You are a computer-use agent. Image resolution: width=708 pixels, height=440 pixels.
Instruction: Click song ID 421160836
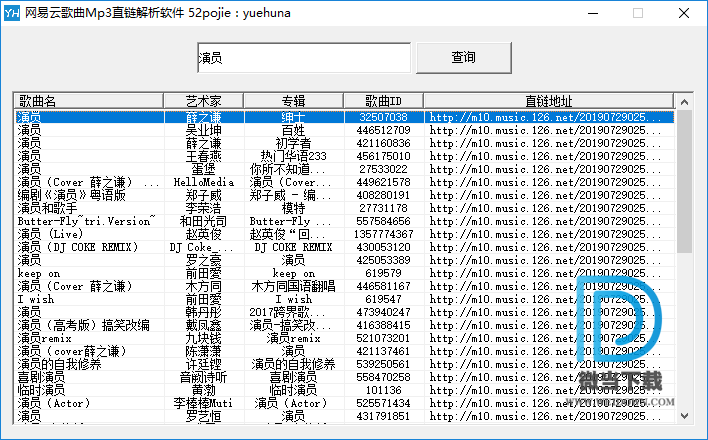383,144
